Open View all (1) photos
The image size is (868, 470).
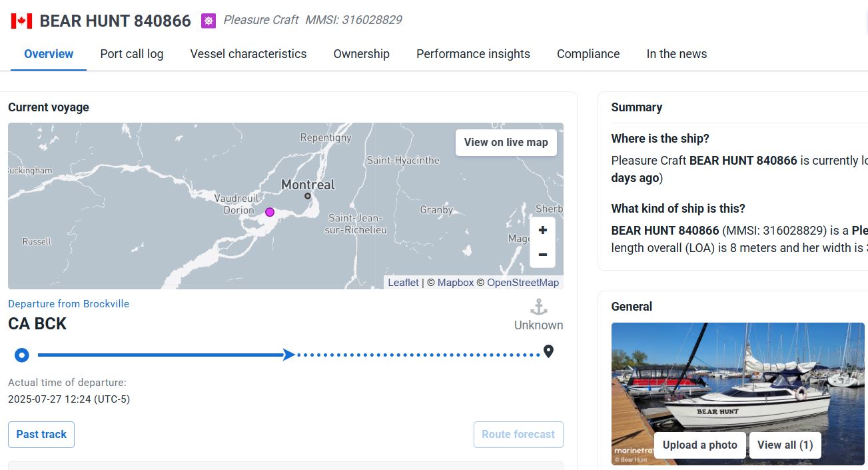(785, 445)
